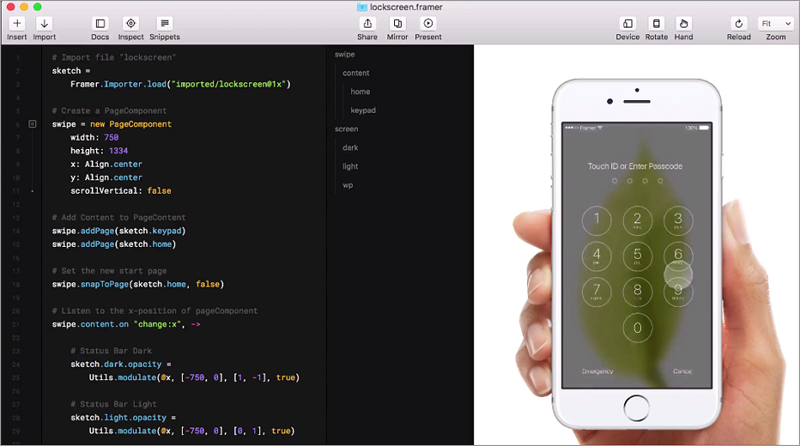Open the Docs panel icon
Image resolution: width=800 pixels, height=446 pixels.
click(100, 23)
